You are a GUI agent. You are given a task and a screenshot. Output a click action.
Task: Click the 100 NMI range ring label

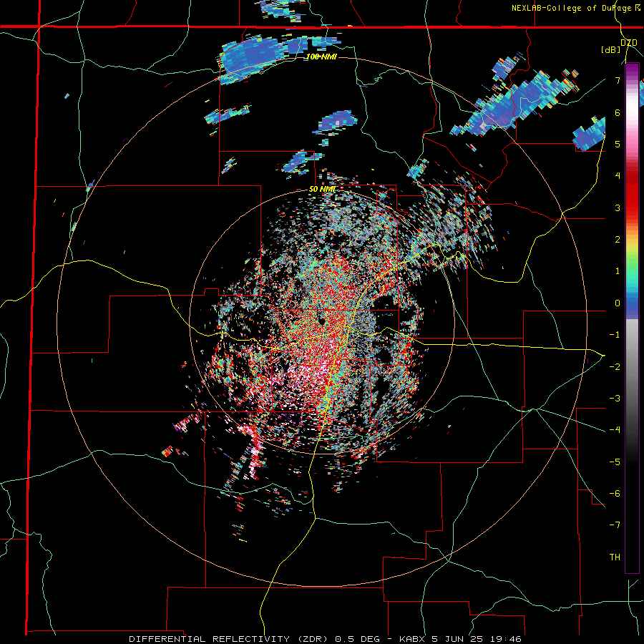pos(321,57)
